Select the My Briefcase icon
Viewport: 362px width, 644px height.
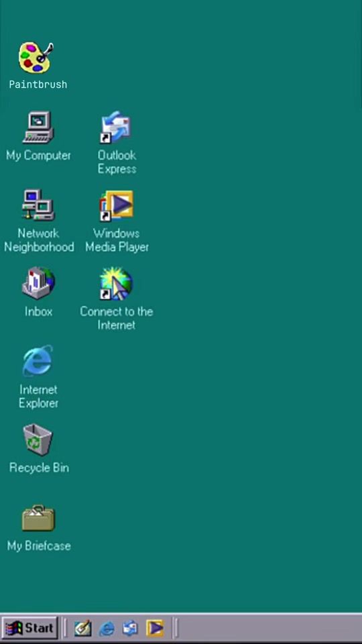[38, 518]
